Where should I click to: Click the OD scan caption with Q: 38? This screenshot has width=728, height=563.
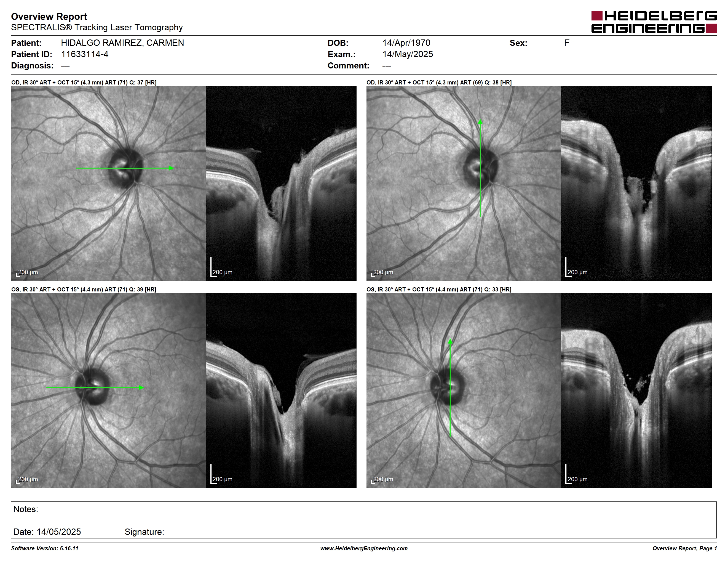[x=439, y=83]
